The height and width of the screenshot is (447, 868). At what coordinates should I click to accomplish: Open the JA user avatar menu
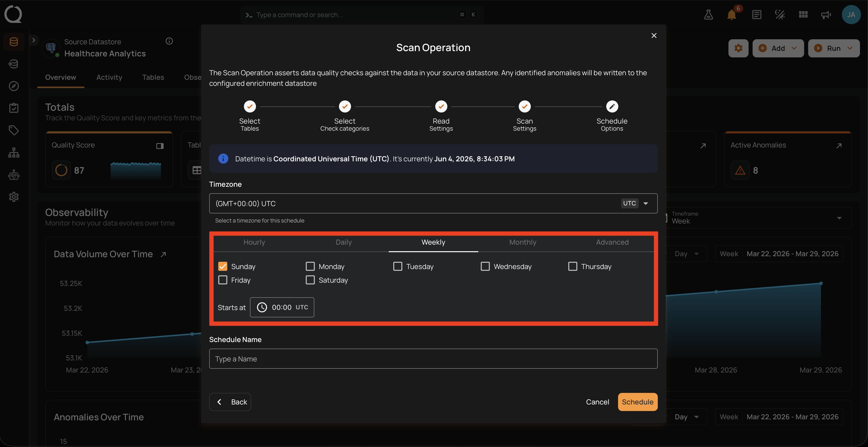tap(851, 15)
